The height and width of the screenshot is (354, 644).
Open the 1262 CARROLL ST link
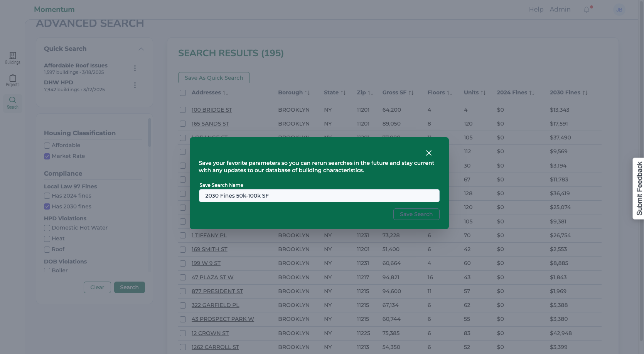point(215,347)
